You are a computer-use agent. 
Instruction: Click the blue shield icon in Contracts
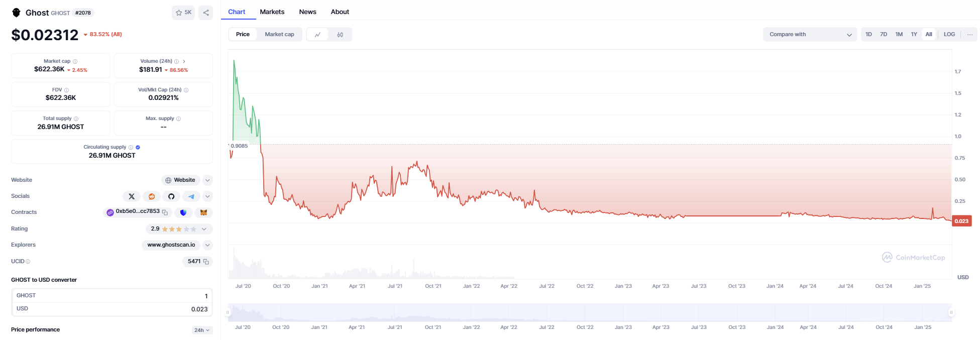[x=183, y=212]
